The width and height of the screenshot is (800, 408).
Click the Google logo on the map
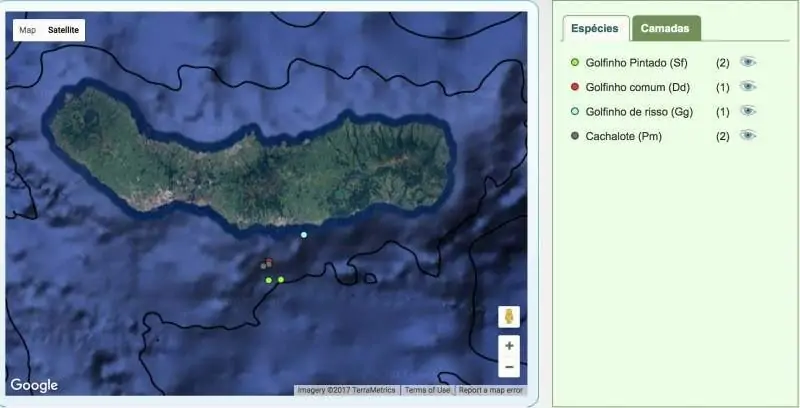[35, 385]
